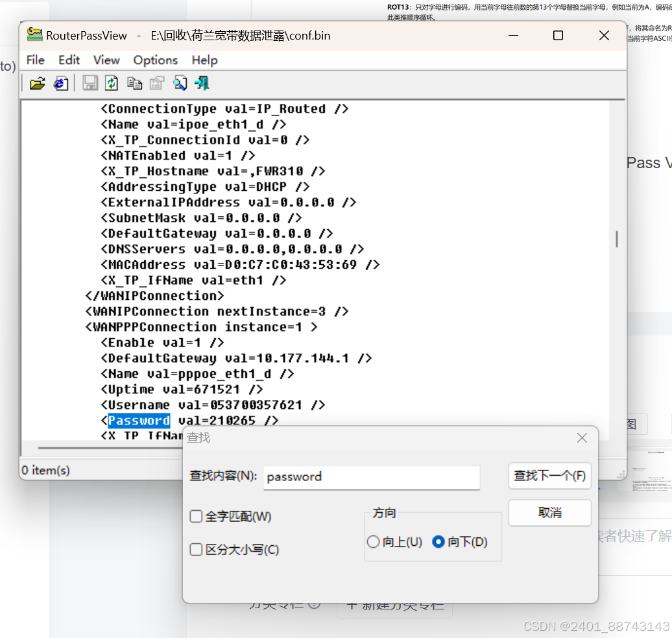Open the View menu
The width and height of the screenshot is (672, 638).
[106, 60]
